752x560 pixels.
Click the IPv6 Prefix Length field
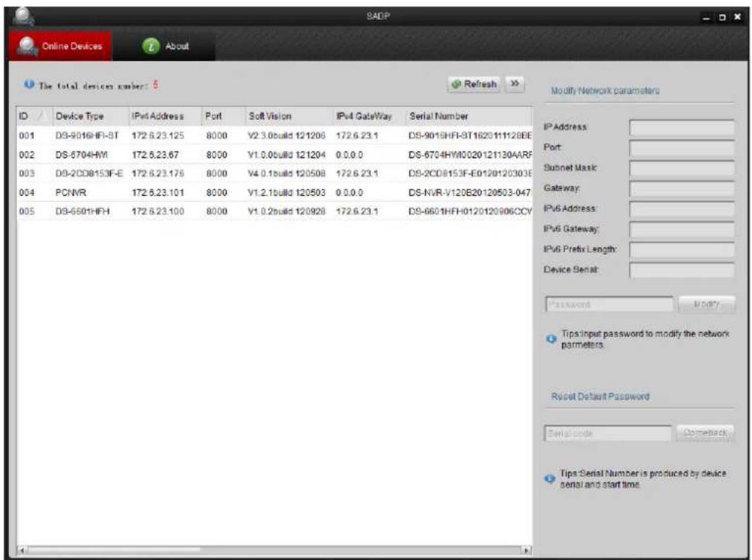(x=681, y=250)
